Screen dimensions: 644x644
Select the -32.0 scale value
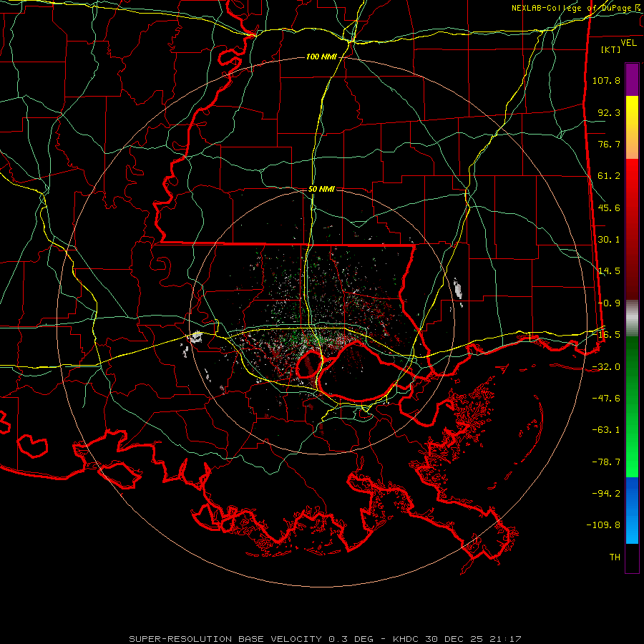coord(606,367)
